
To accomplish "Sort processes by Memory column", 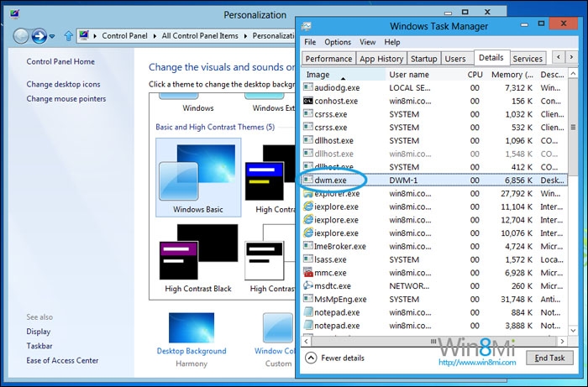I will click(512, 75).
